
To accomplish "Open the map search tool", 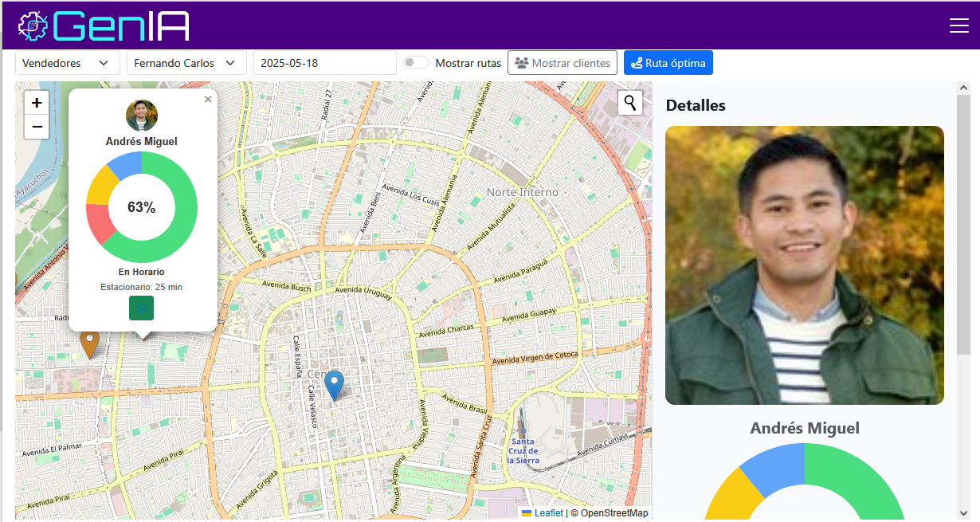I will click(630, 103).
